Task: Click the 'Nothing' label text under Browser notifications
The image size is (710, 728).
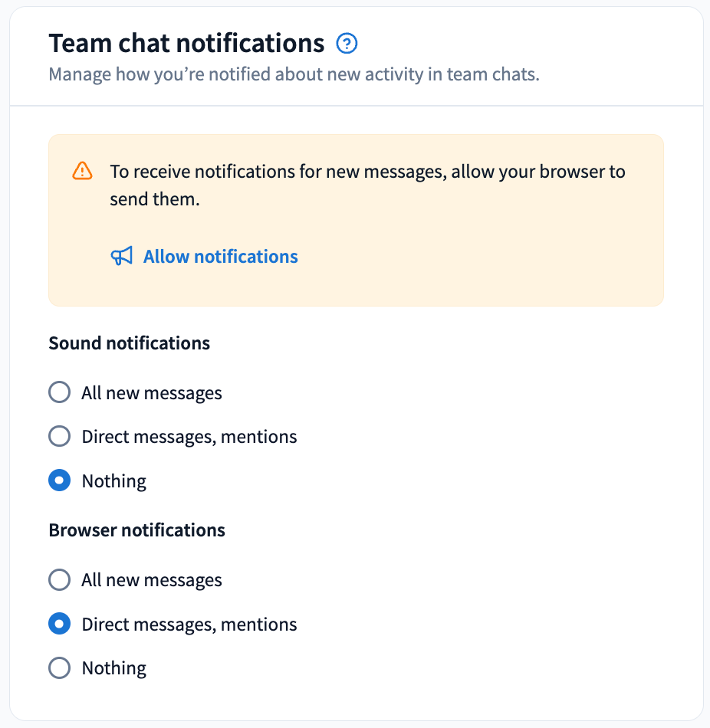Action: pos(113,668)
